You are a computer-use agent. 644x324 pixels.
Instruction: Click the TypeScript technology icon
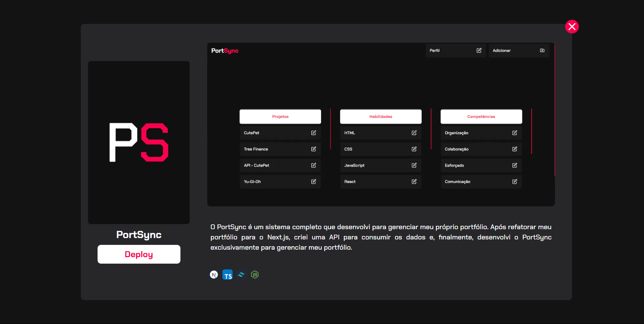pyautogui.click(x=228, y=275)
